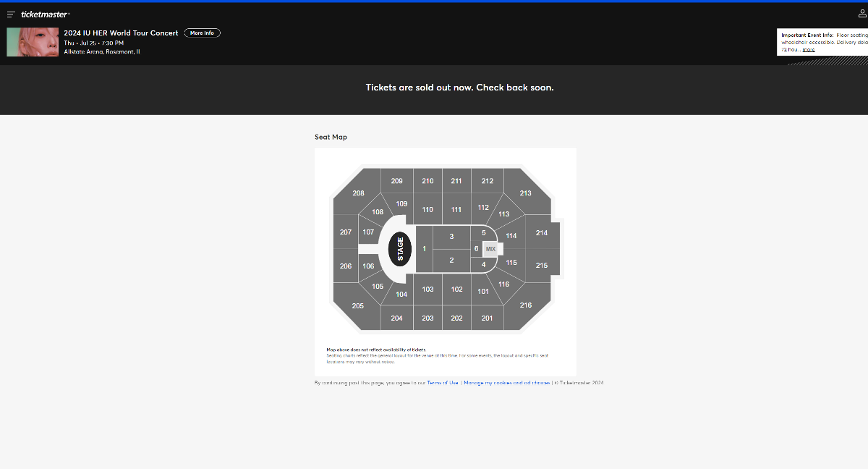
Task: Click the Ticketmaster logo
Action: [x=45, y=14]
